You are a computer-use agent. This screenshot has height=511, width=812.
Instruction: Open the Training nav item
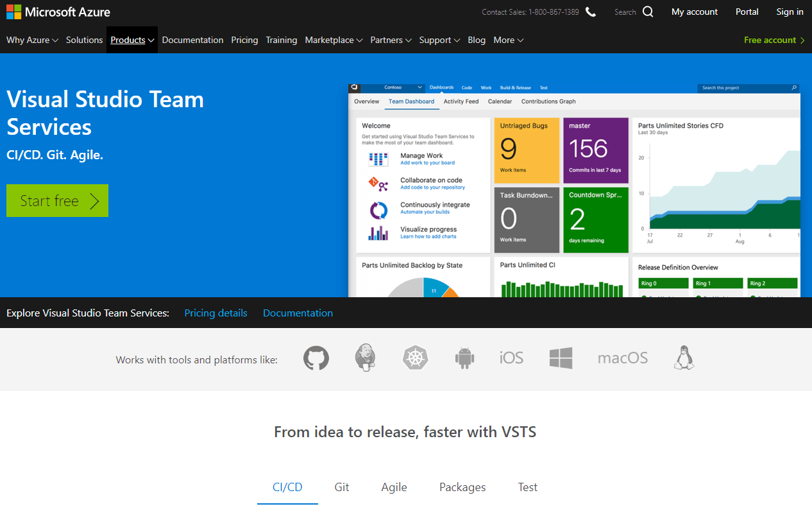tap(282, 40)
